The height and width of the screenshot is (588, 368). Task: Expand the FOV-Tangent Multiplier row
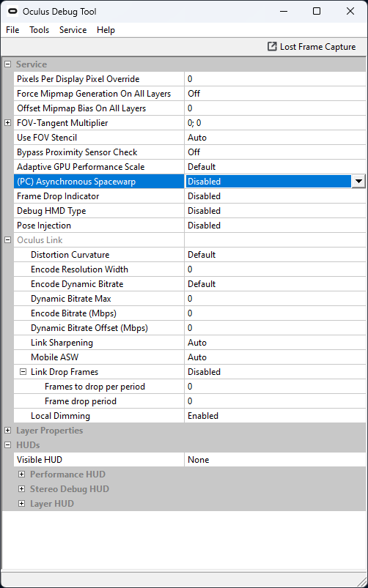click(x=7, y=122)
